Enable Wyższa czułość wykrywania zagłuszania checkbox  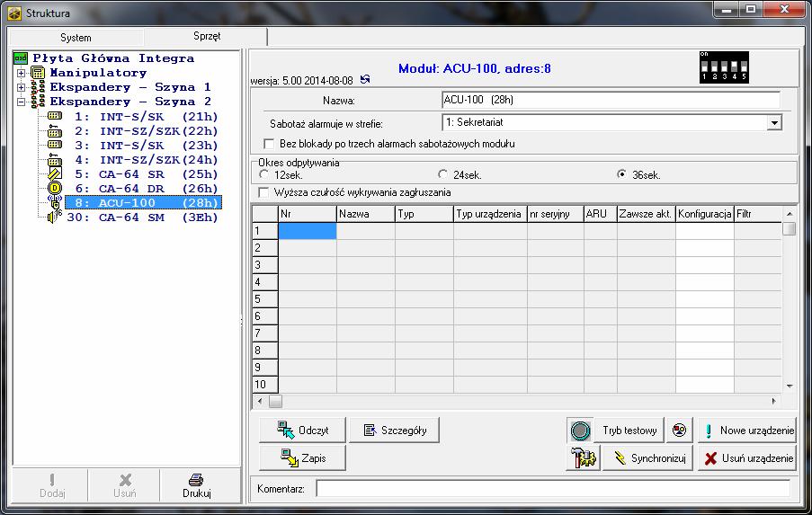point(263,192)
